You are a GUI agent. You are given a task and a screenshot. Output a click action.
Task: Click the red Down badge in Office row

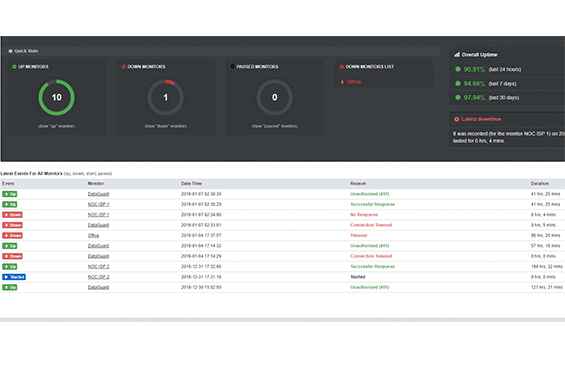(12, 236)
